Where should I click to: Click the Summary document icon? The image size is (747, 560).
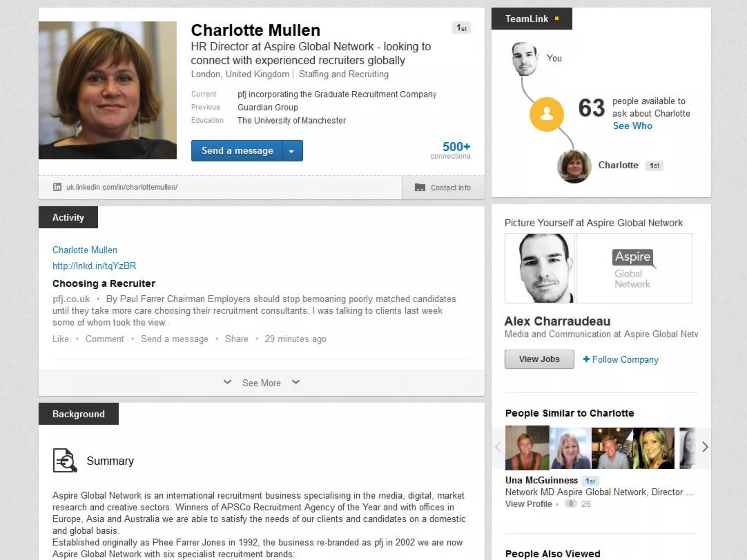tap(65, 460)
